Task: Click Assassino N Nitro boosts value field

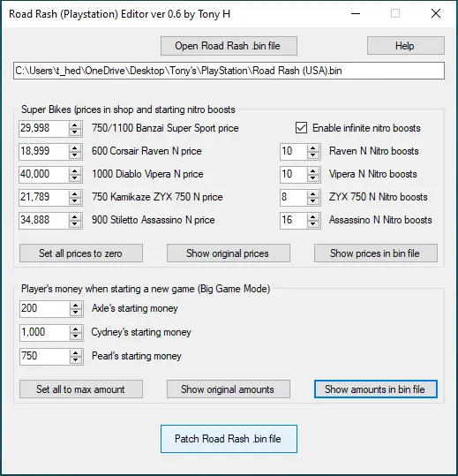Action: [x=294, y=220]
